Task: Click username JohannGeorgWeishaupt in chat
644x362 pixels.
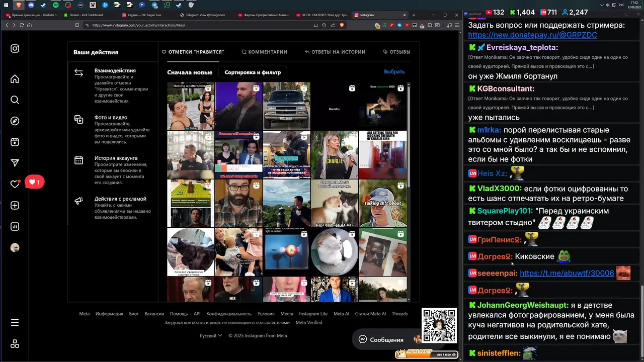Action: (x=523, y=305)
